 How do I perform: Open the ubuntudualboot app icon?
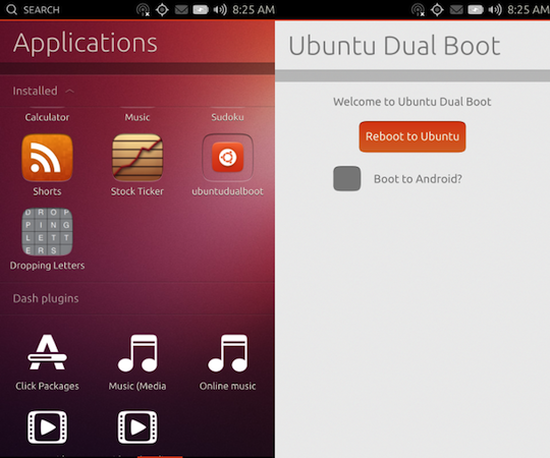coord(228,157)
